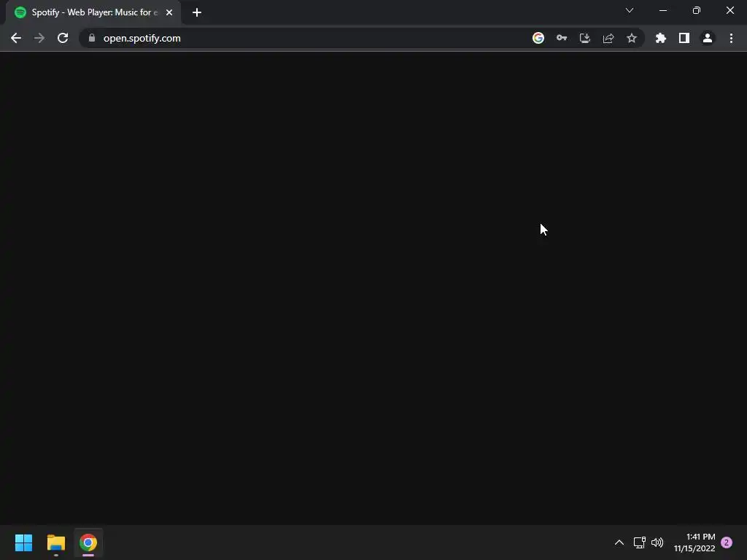Open Chrome three-dot menu

[731, 38]
